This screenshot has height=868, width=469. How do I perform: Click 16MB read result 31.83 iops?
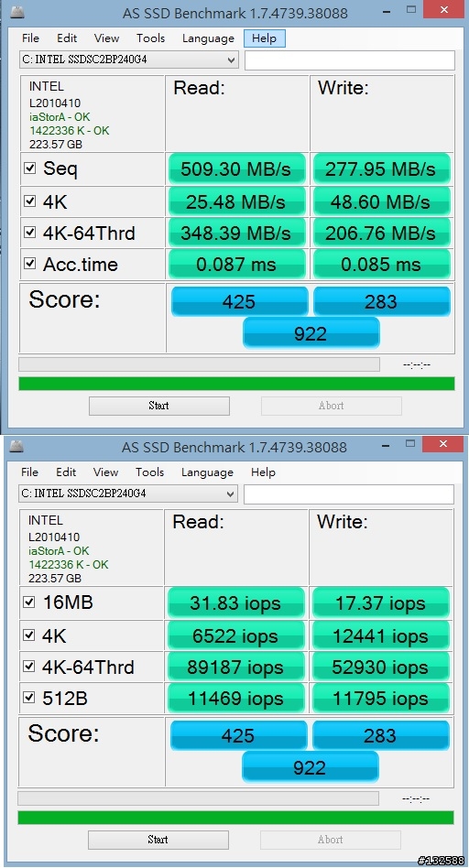click(x=236, y=602)
